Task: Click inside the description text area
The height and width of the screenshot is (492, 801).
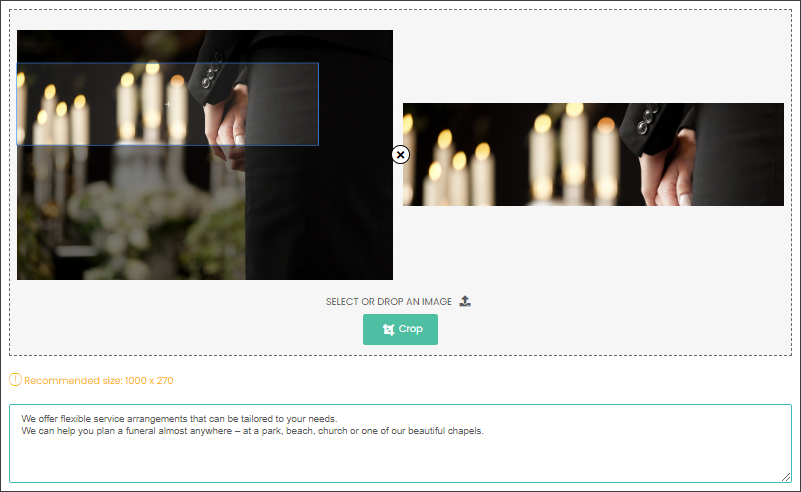Action: click(x=400, y=443)
